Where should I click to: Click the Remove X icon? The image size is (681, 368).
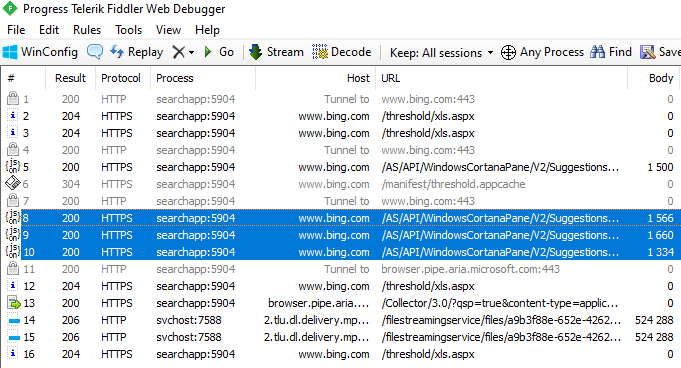click(179, 52)
